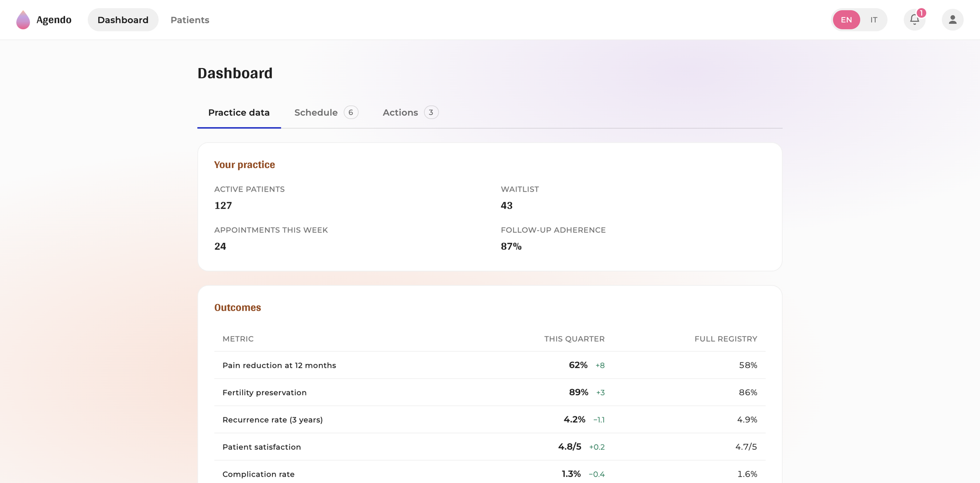
Task: Click the This Quarter column header
Action: click(x=574, y=339)
